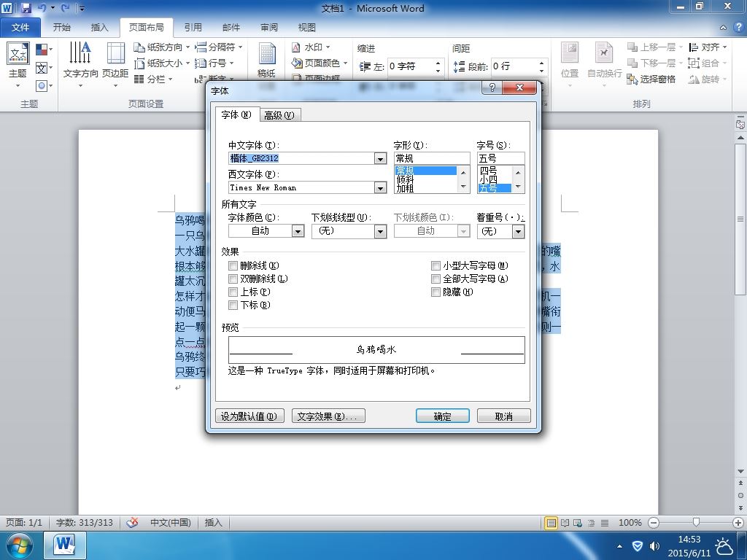Switch to Print Layout view icon
Image resolution: width=747 pixels, height=560 pixels.
tap(551, 523)
